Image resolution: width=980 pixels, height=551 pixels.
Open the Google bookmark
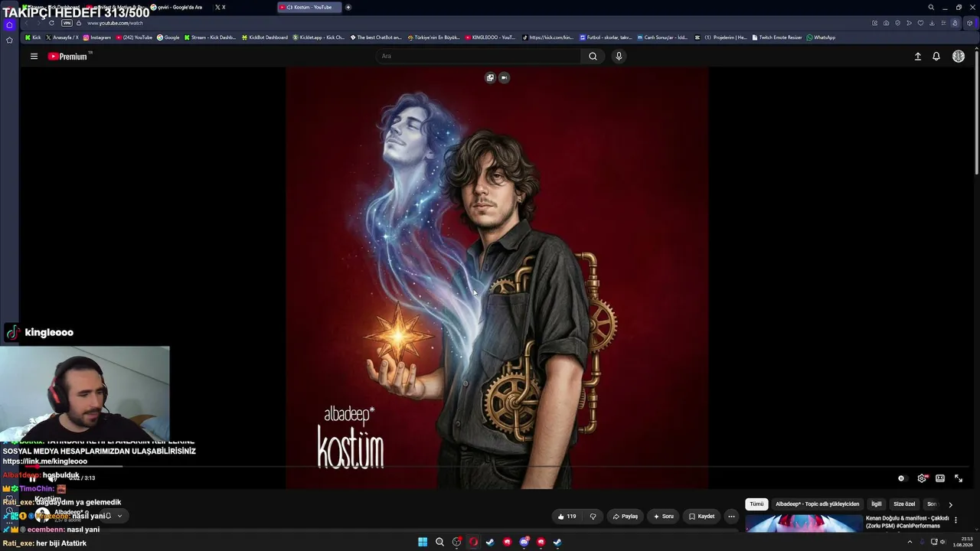(168, 37)
